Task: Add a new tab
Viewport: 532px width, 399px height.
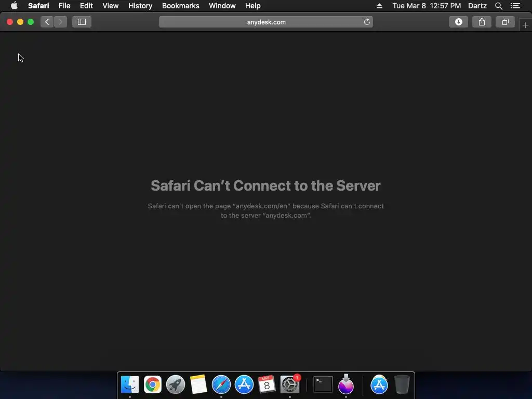Action: [525, 25]
